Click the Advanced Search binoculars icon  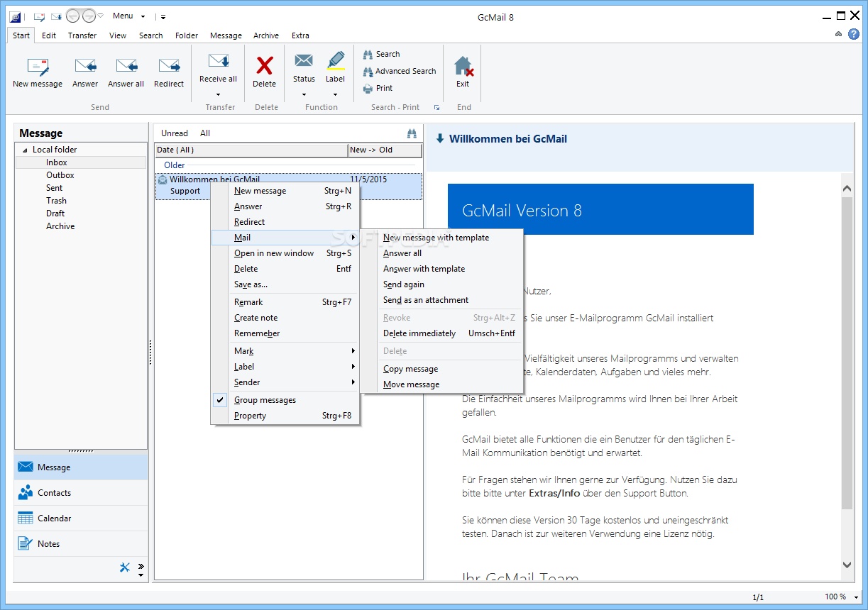coord(368,71)
